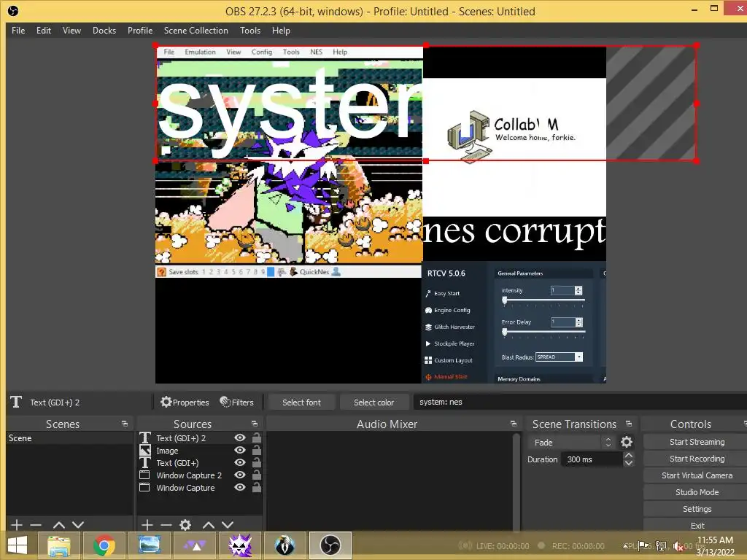
Task: Open the Fade transition dropdown
Action: [x=570, y=443]
